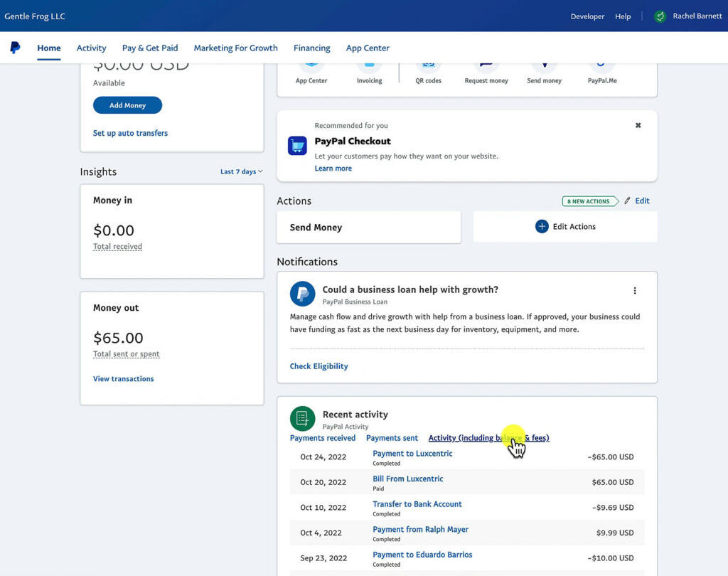The width and height of the screenshot is (728, 576).
Task: Select the Request money icon
Action: coord(486,64)
